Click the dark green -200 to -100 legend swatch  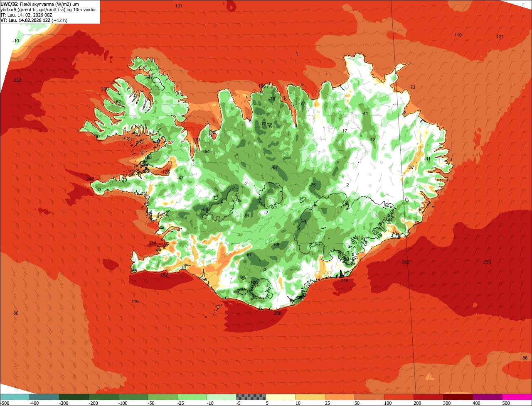click(x=103, y=397)
